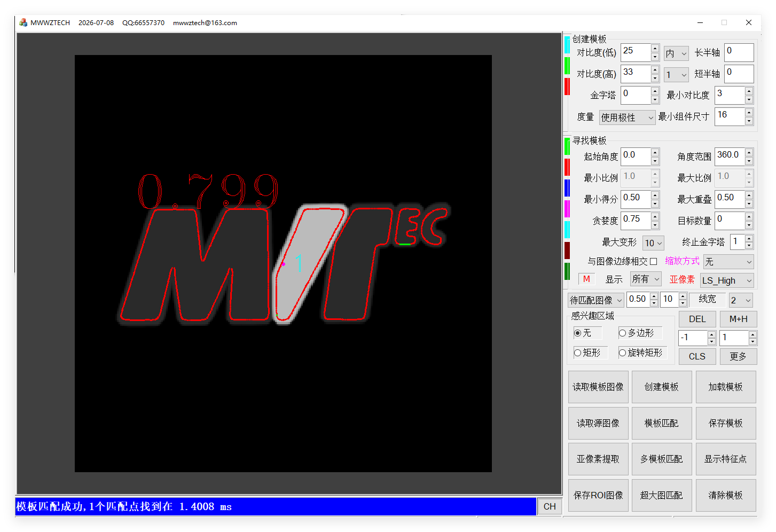The height and width of the screenshot is (532, 776).
Task: Click the 加载模板 button
Action: (x=726, y=387)
